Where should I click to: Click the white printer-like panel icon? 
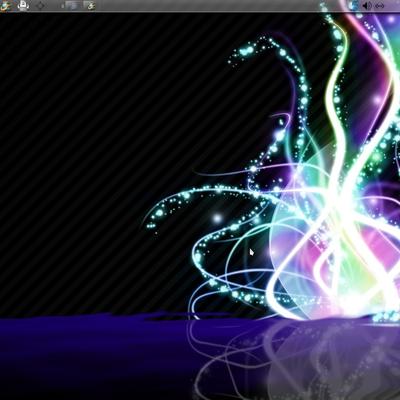point(23,5)
